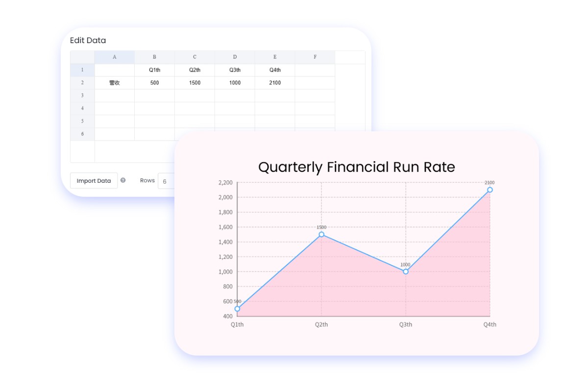Click the Q1th data point marker
The width and height of the screenshot is (588, 392).
pos(237,309)
